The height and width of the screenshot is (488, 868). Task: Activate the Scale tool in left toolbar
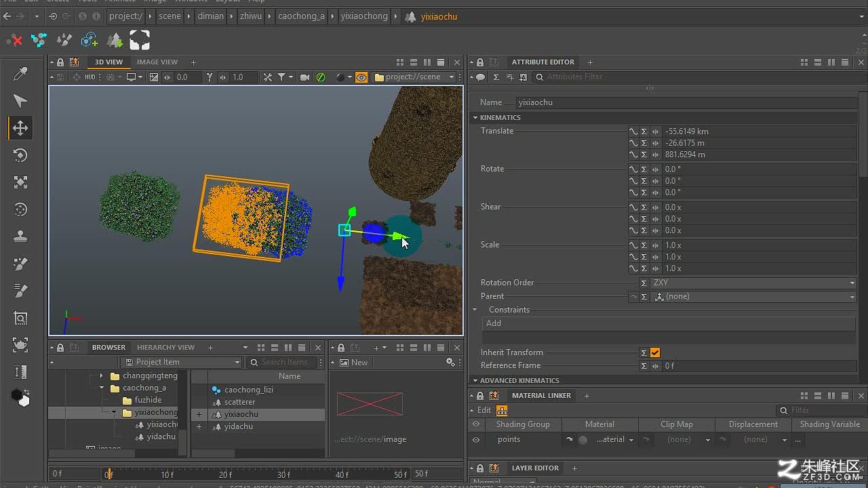[x=20, y=182]
